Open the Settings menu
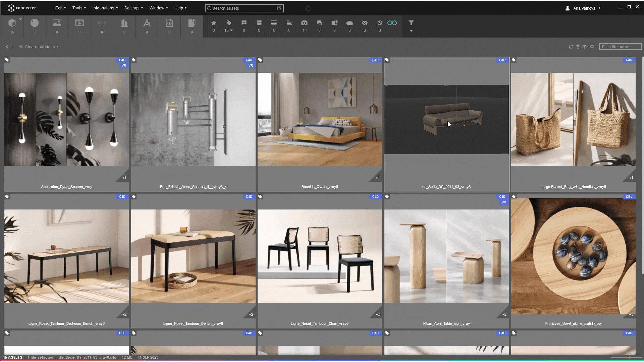 pos(133,8)
